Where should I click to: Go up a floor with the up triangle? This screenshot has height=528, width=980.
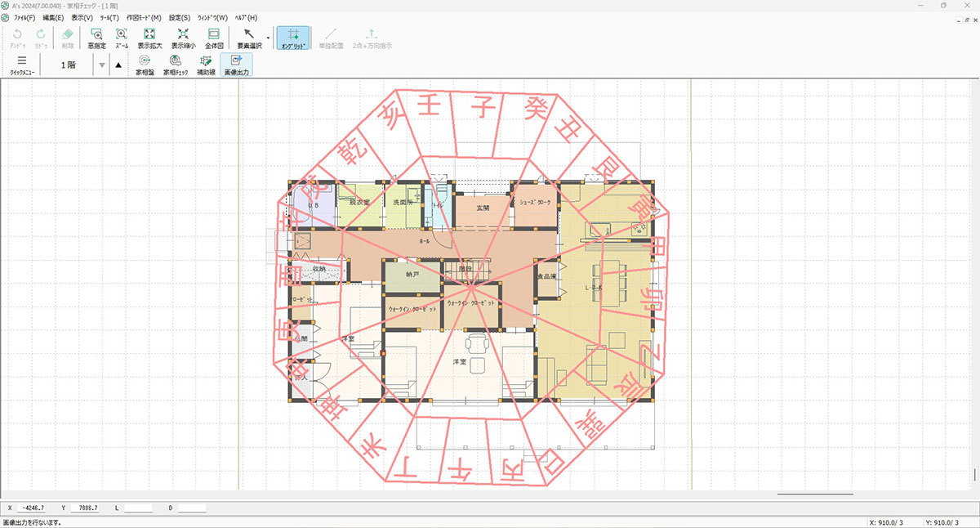(118, 65)
